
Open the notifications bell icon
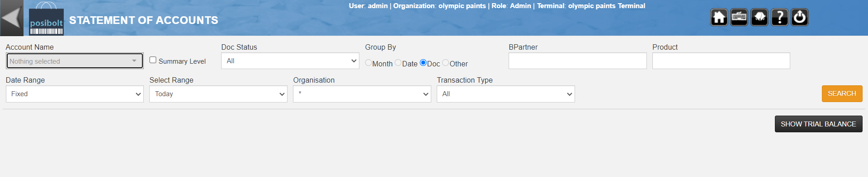(759, 18)
